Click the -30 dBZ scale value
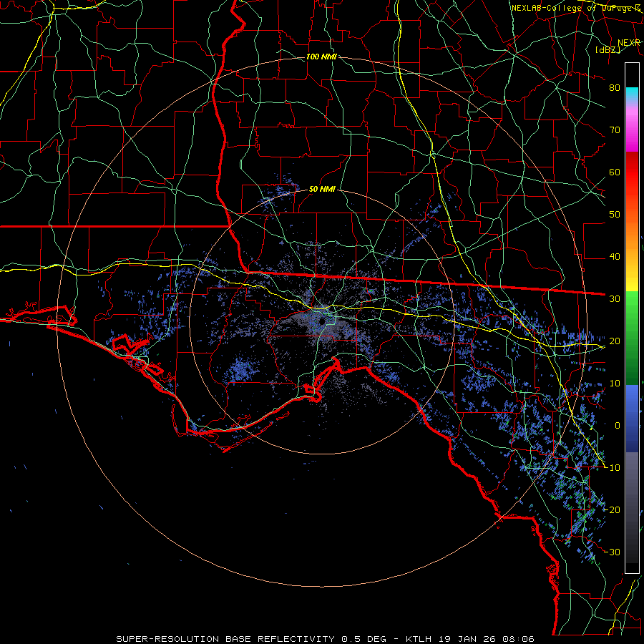This screenshot has height=644, width=644. [x=613, y=552]
